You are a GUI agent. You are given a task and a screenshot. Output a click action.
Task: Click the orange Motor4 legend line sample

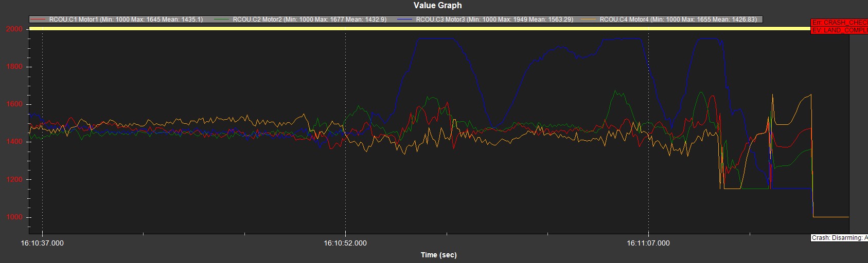(590, 20)
